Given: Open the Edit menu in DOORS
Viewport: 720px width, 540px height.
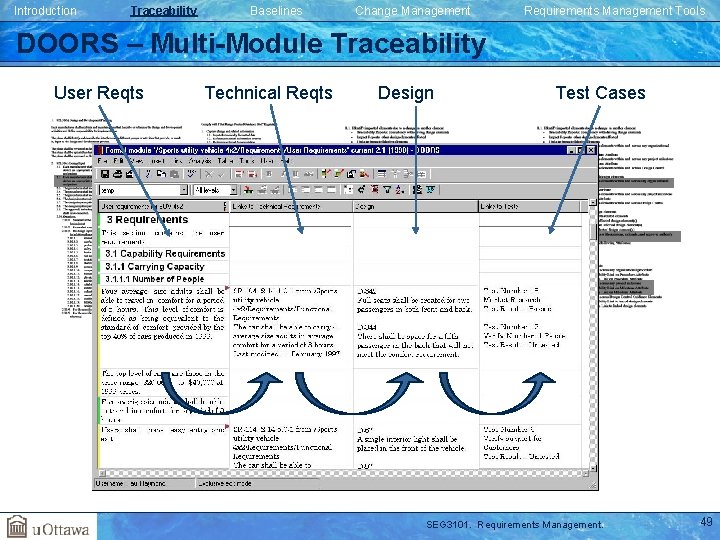Looking at the screenshot, I should (x=118, y=161).
